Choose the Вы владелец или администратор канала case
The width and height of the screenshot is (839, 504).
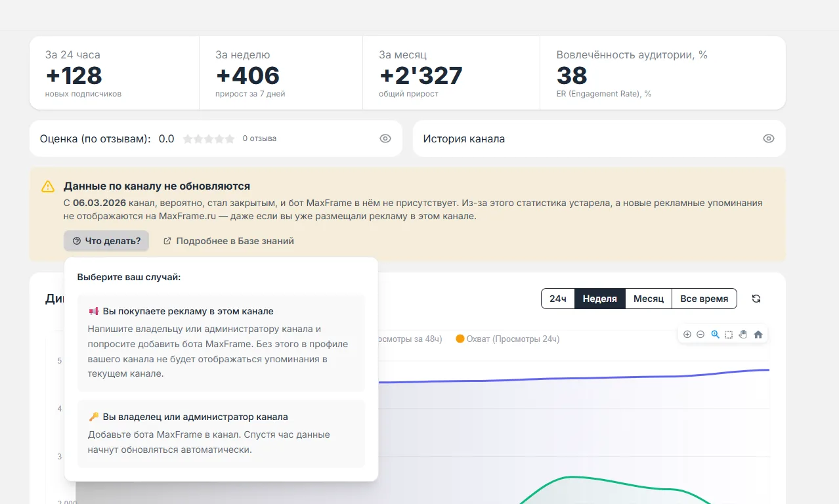(221, 434)
